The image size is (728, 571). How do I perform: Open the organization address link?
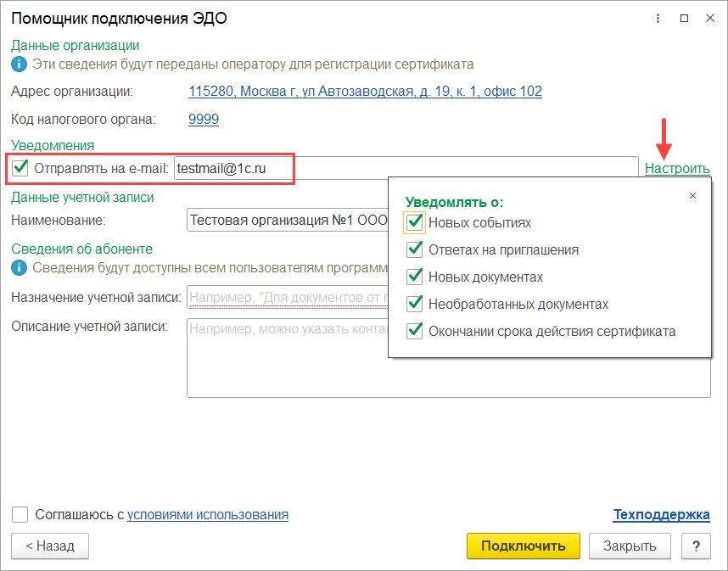pyautogui.click(x=365, y=91)
